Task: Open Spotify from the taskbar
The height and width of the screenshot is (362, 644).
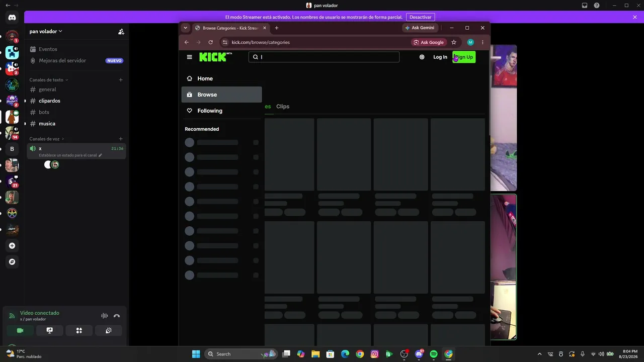Action: 434,354
